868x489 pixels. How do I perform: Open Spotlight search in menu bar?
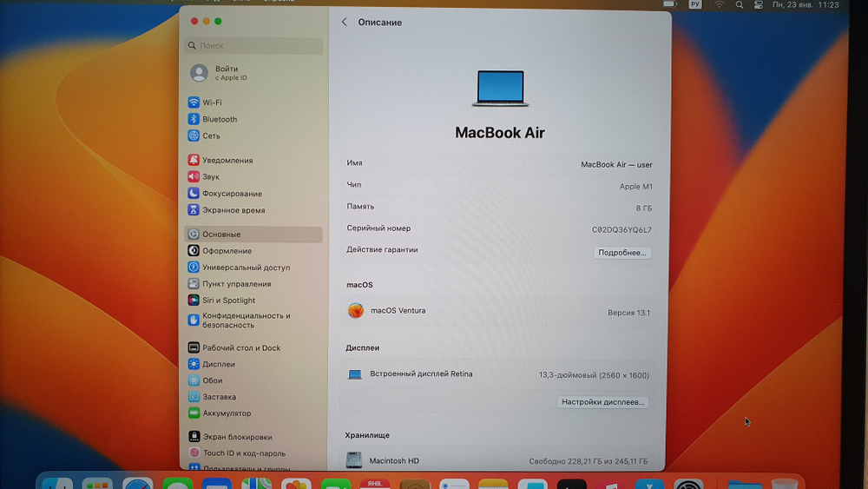click(x=739, y=4)
